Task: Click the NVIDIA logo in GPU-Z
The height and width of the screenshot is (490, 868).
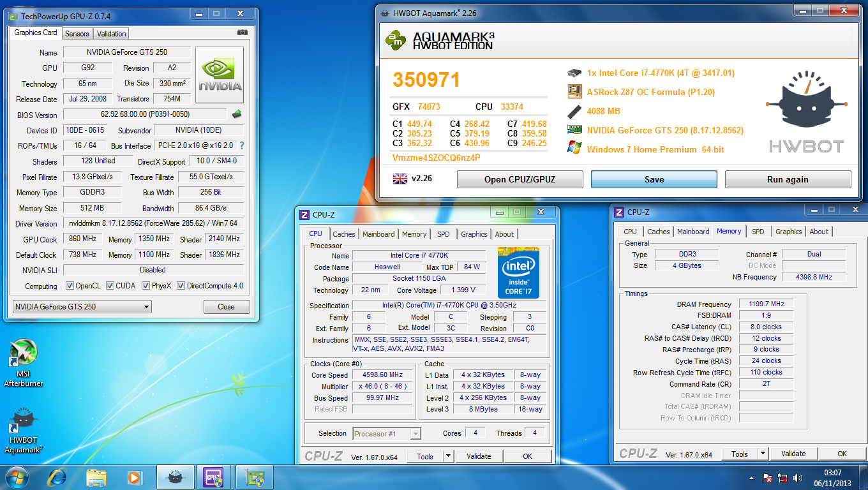Action: pos(220,75)
